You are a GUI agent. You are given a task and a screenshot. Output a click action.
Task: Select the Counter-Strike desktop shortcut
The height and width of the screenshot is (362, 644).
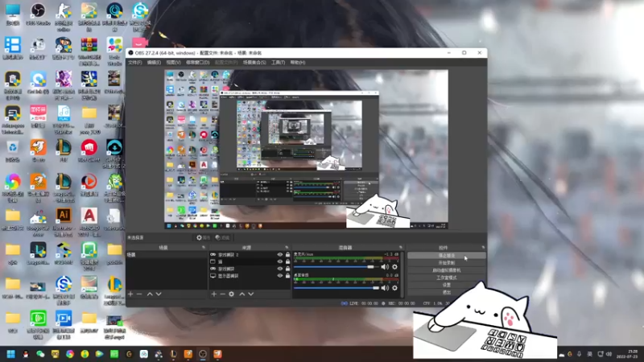coord(64,17)
